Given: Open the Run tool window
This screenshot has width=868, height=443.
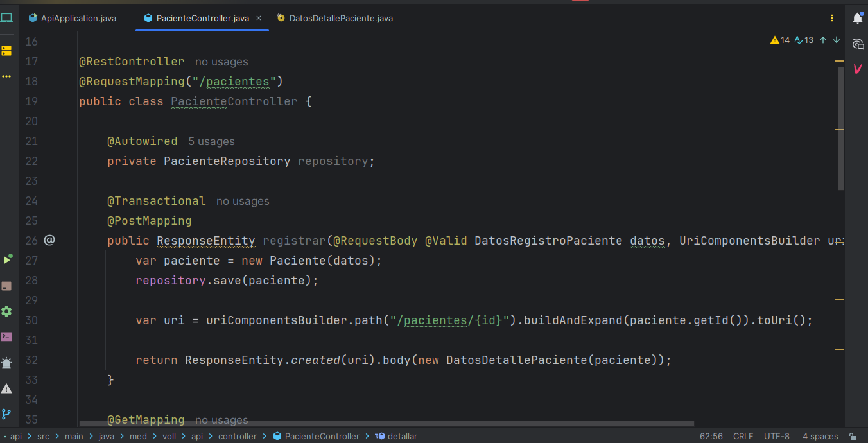Looking at the screenshot, I should 7,259.
